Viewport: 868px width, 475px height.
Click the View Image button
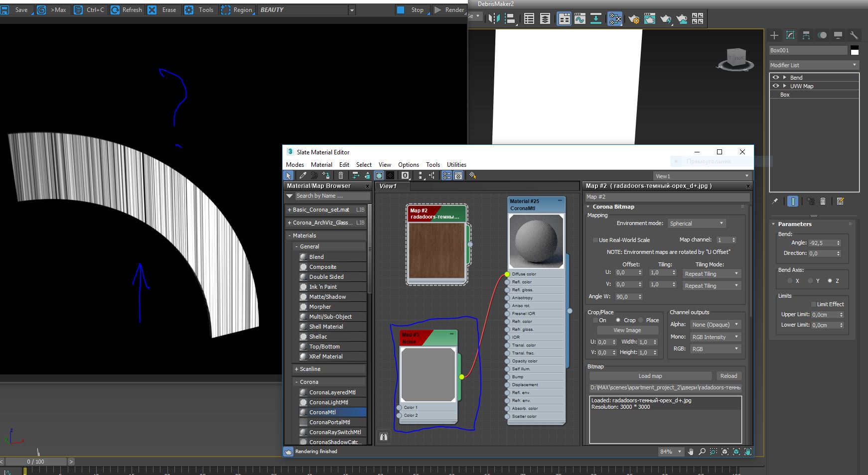point(627,330)
